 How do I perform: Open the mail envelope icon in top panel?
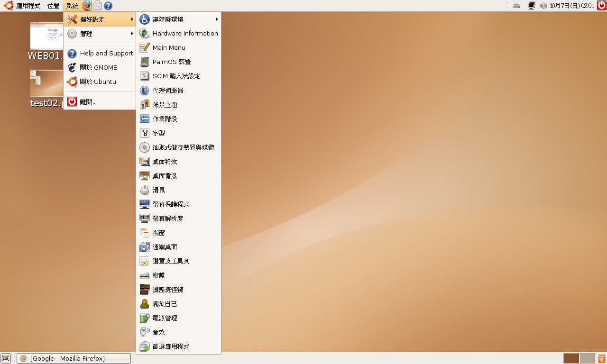[x=97, y=6]
